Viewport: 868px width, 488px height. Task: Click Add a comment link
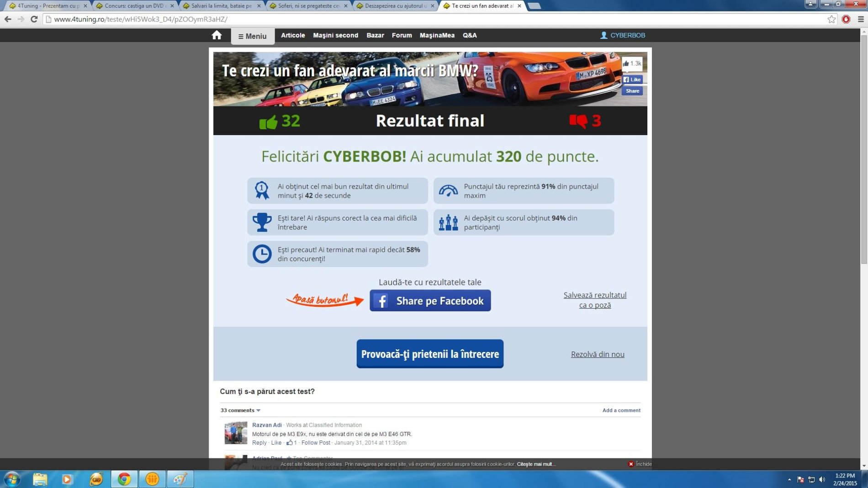(621, 410)
